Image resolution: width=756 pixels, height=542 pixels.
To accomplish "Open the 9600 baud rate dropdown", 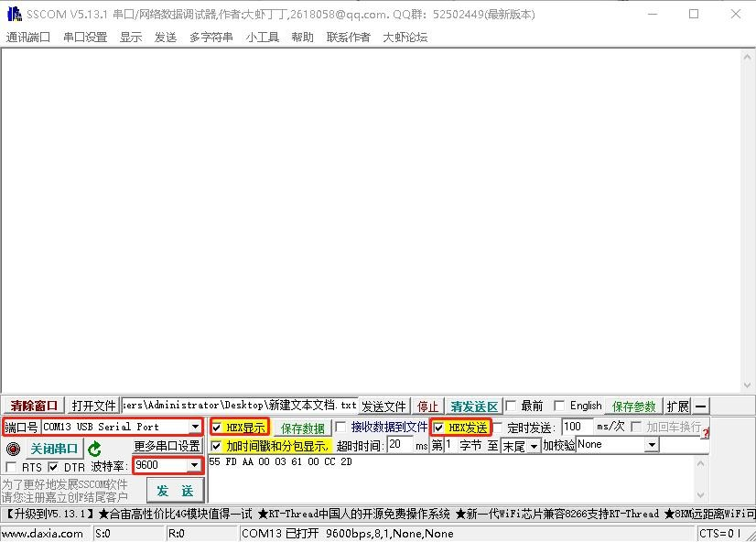I will point(194,465).
